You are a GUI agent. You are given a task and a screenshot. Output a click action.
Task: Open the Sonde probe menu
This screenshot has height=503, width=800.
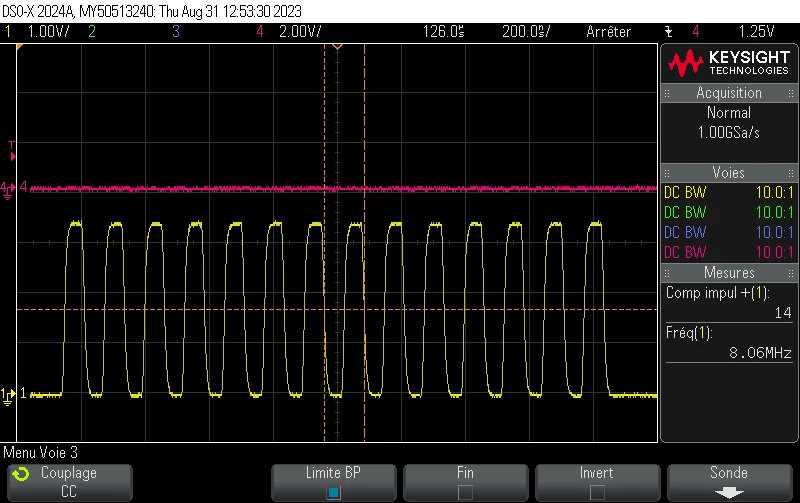coord(730,482)
